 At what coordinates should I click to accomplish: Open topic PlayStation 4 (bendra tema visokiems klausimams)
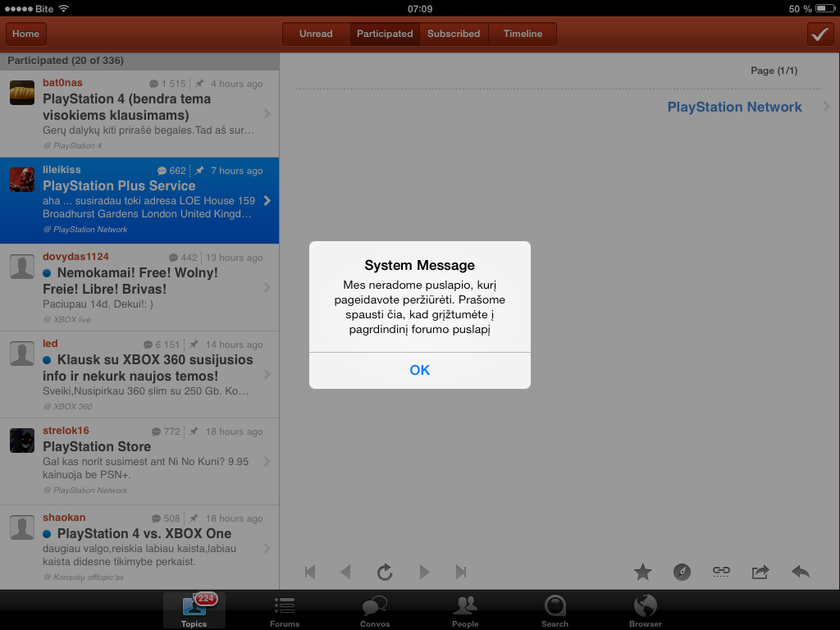coord(127,107)
